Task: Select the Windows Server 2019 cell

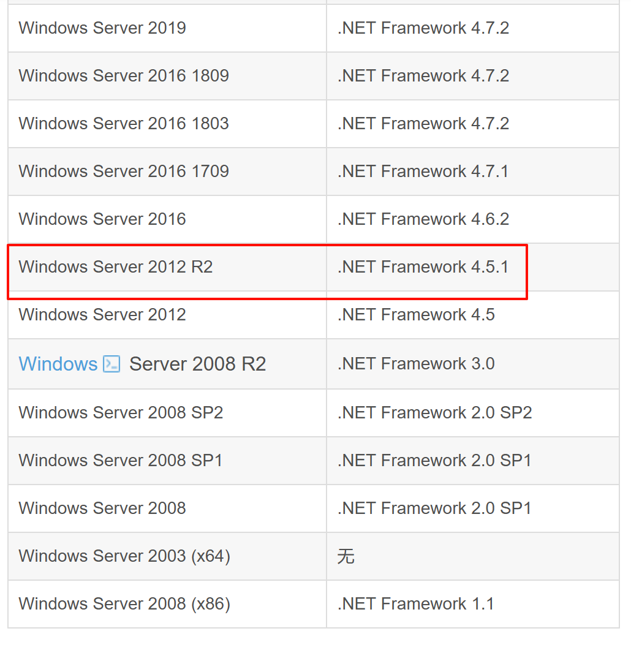Action: (167, 28)
